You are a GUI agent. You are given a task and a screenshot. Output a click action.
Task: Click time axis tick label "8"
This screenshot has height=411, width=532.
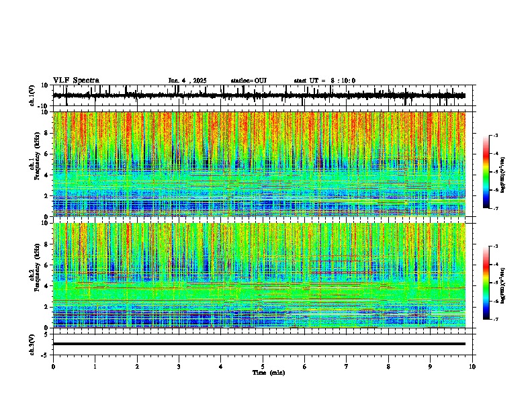click(388, 367)
